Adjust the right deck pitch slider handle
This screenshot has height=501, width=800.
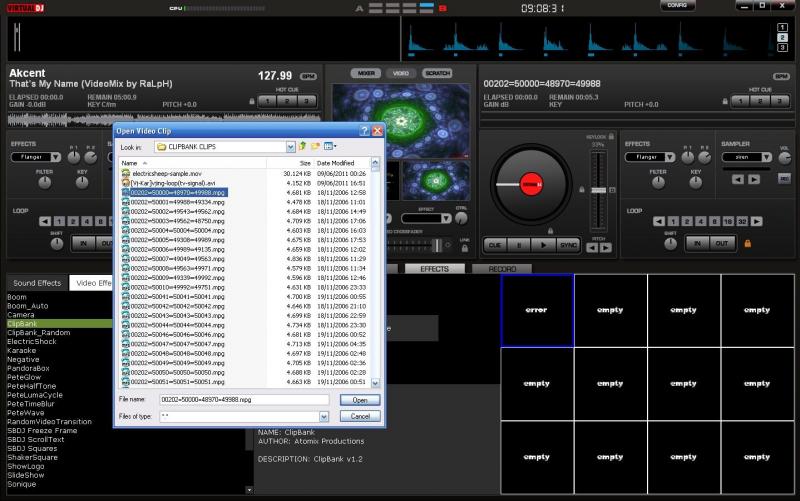click(x=598, y=190)
